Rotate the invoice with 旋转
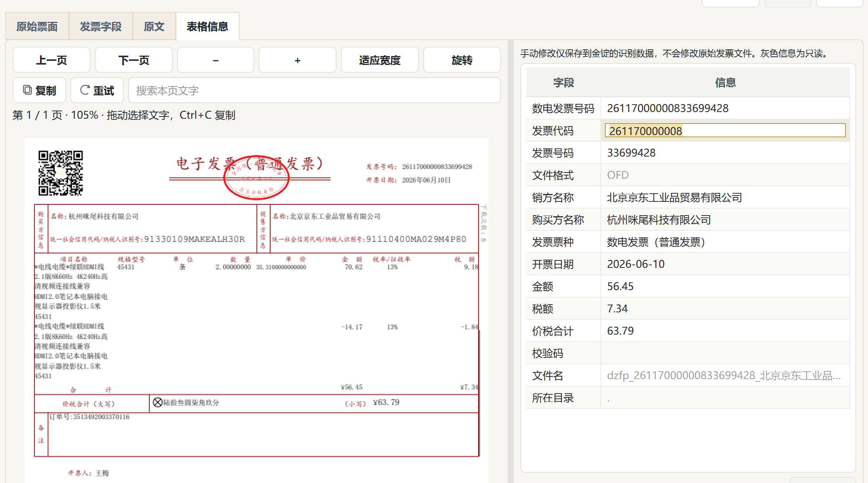The height and width of the screenshot is (483, 868). (462, 60)
